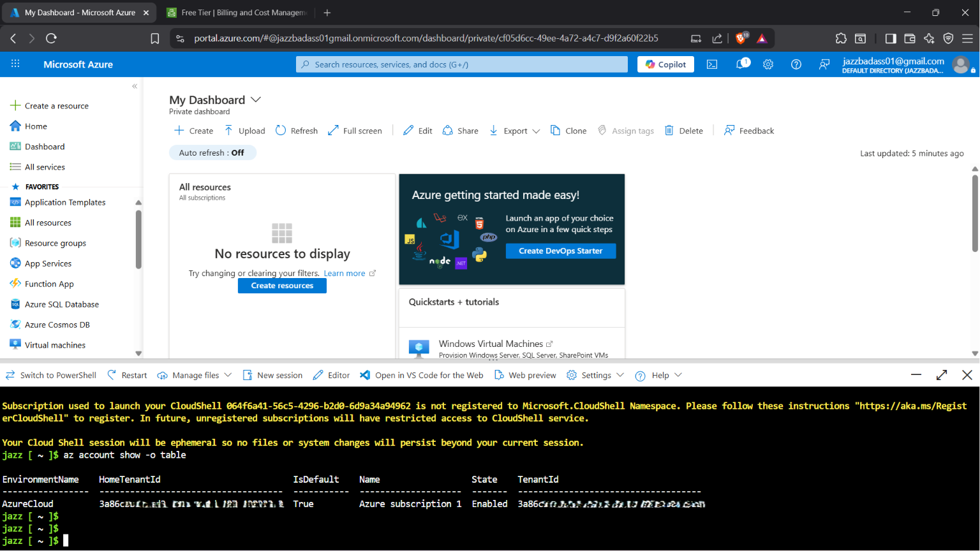Image resolution: width=980 pixels, height=551 pixels.
Task: Open the browser extensions puzzle icon
Action: (841, 38)
